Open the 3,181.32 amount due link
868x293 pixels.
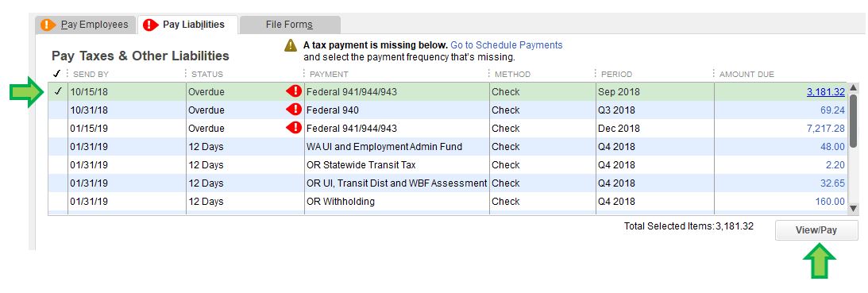coord(826,92)
